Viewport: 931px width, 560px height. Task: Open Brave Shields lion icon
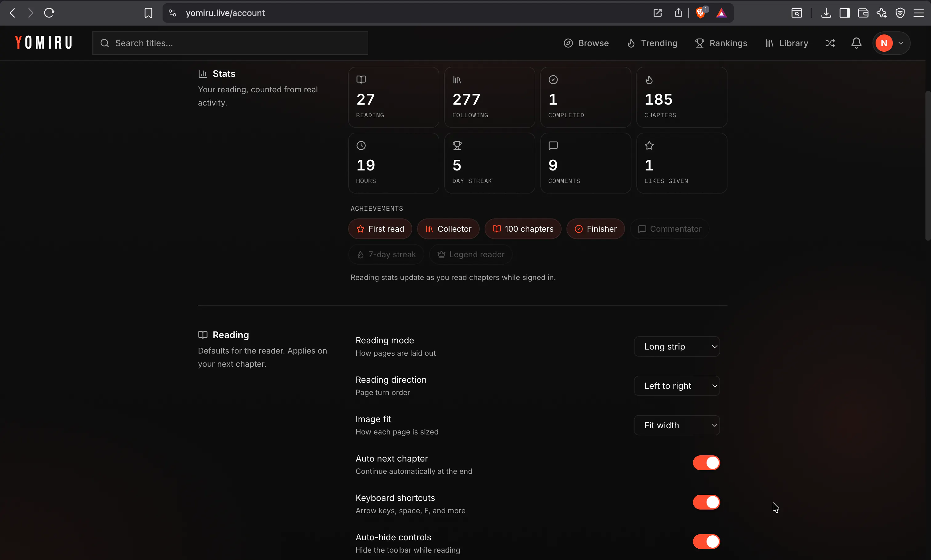[x=701, y=13]
